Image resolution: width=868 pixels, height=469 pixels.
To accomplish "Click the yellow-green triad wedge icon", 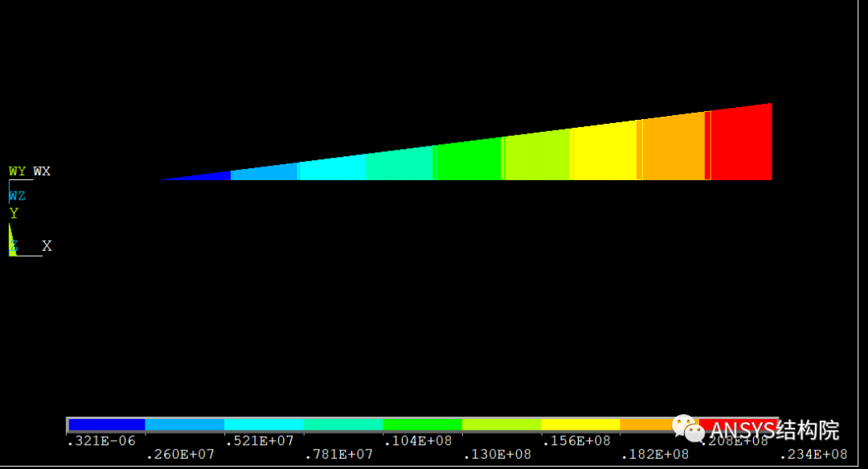I will coord(11,240).
